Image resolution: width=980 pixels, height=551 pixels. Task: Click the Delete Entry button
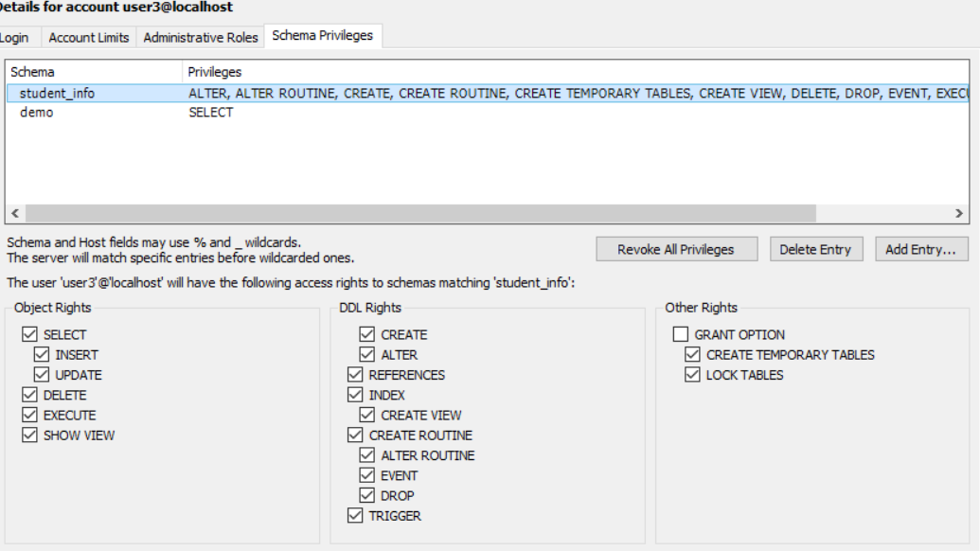[x=815, y=249]
